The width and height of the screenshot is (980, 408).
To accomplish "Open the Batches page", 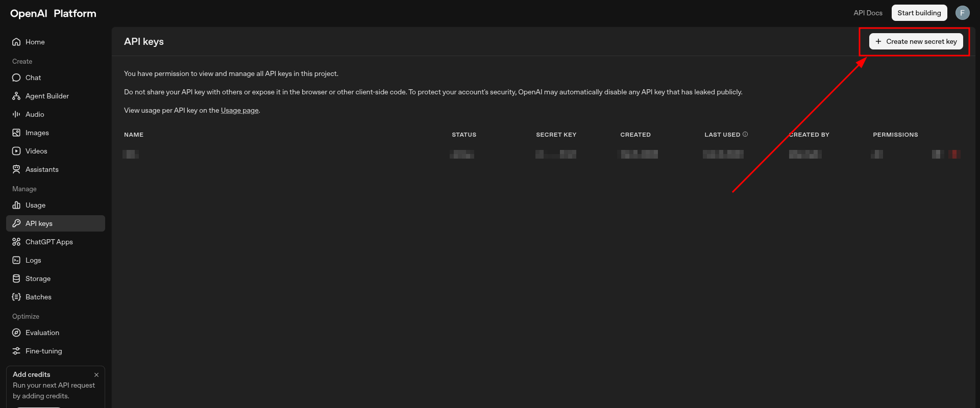I will pyautogui.click(x=38, y=297).
